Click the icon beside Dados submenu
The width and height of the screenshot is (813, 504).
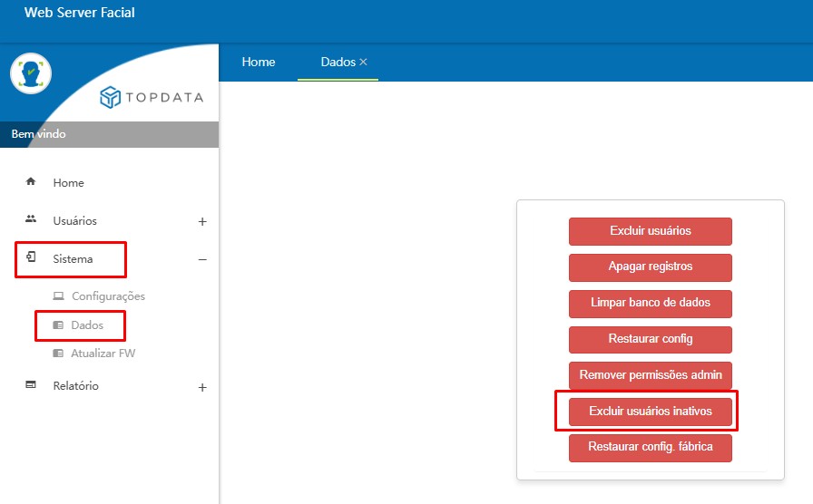(x=58, y=325)
